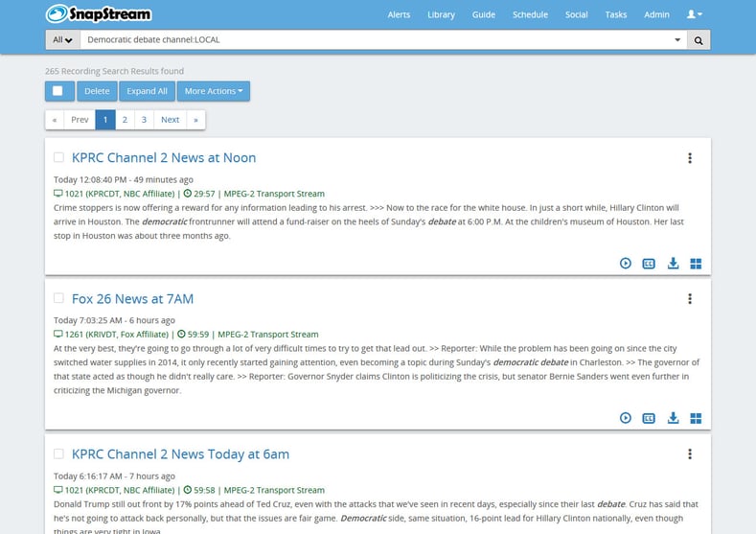Go to results page 2
This screenshot has height=534, width=756.
[125, 120]
